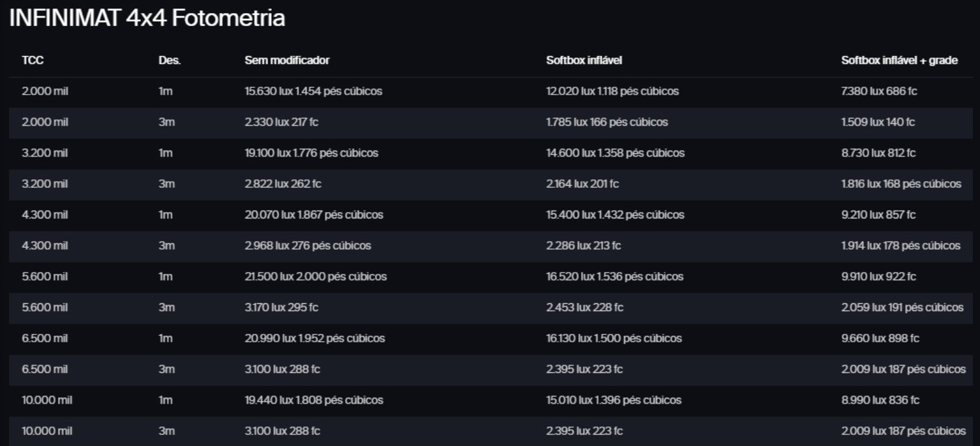Click the 2.164 lux 201 fc cell

582,184
